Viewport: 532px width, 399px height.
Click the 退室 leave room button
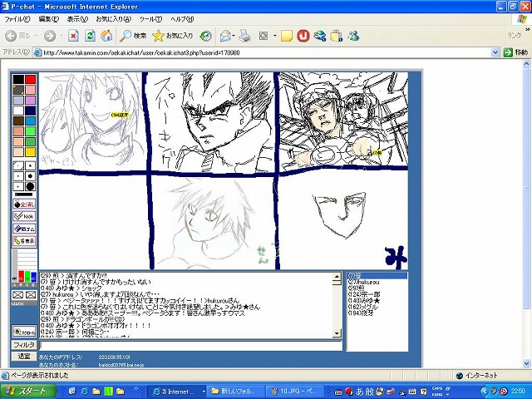pyautogui.click(x=24, y=356)
